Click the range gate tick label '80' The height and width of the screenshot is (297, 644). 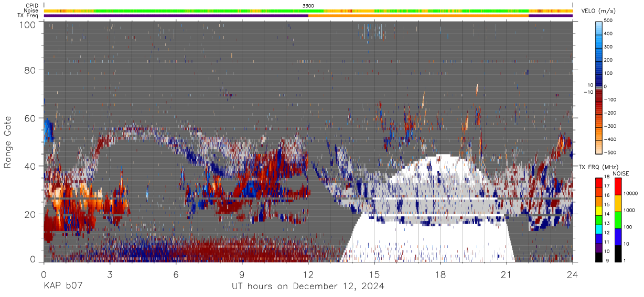tap(30, 70)
